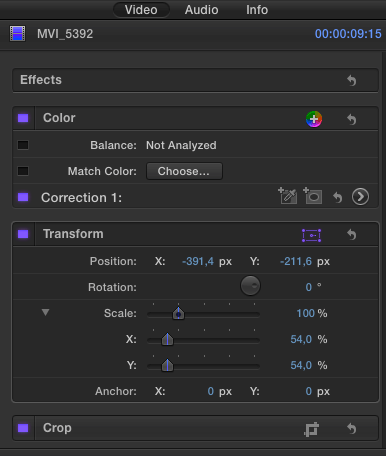The width and height of the screenshot is (386, 456).
Task: Toggle the Color section enable box
Action: [x=23, y=118]
